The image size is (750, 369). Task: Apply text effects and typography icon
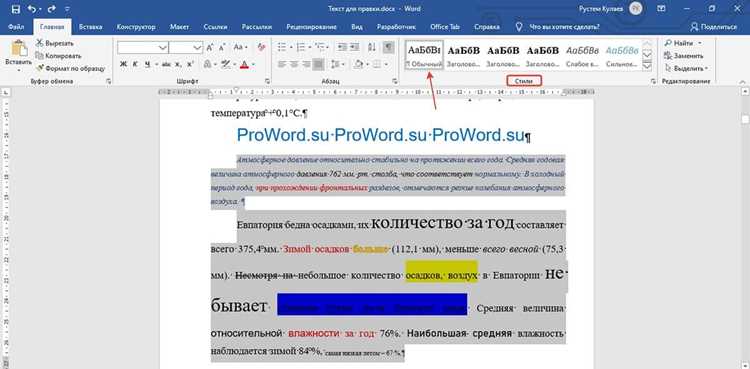coord(209,64)
